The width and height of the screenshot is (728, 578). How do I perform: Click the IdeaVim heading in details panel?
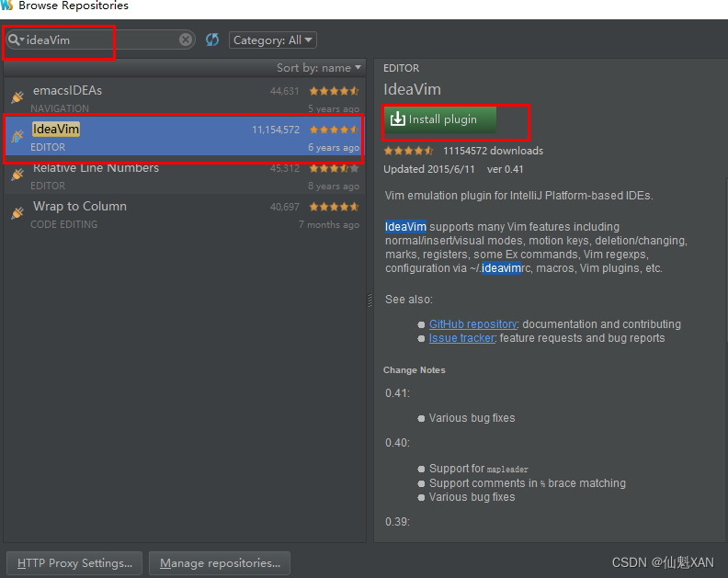click(412, 89)
